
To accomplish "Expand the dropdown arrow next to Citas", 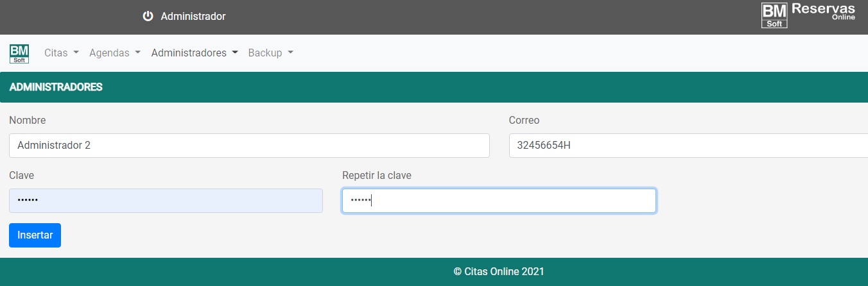I will coord(76,53).
